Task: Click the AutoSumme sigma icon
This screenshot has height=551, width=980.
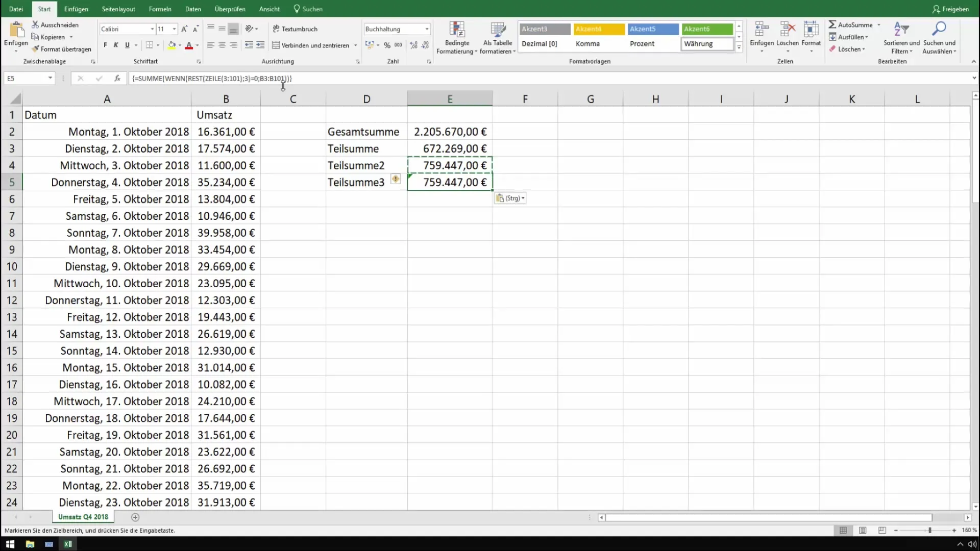Action: (x=832, y=24)
